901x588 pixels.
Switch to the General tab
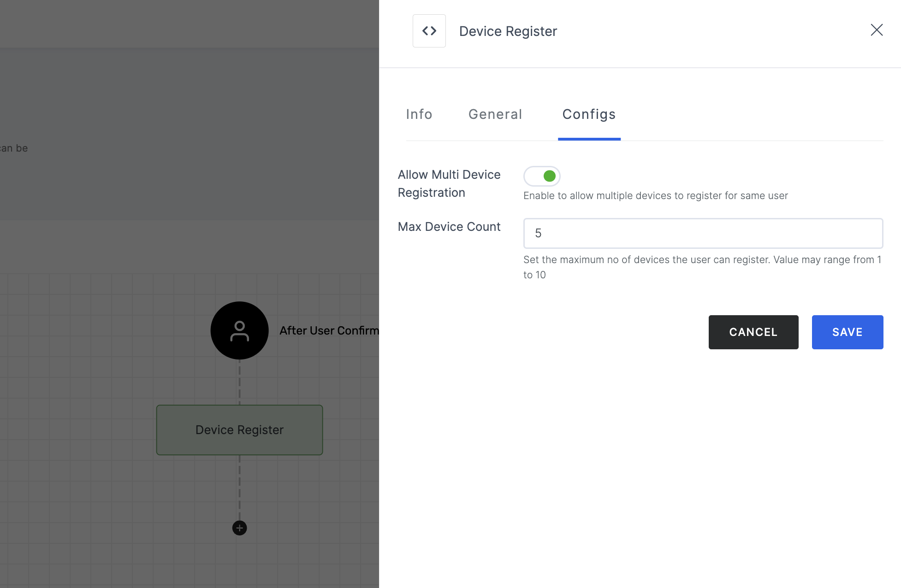pyautogui.click(x=495, y=114)
